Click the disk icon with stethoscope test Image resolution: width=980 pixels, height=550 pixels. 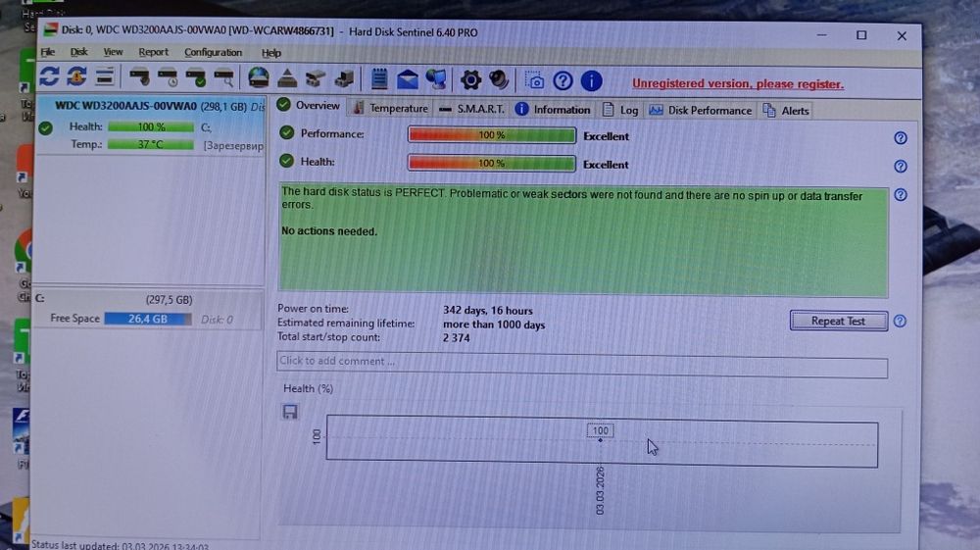pos(139,77)
